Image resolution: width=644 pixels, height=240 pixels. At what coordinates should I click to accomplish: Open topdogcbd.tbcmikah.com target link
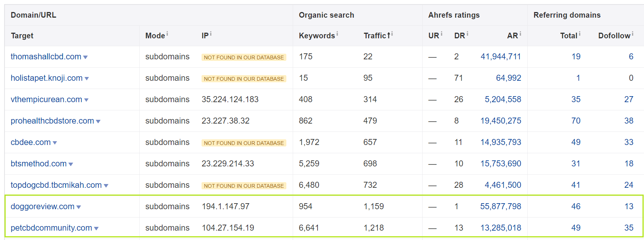coord(56,185)
